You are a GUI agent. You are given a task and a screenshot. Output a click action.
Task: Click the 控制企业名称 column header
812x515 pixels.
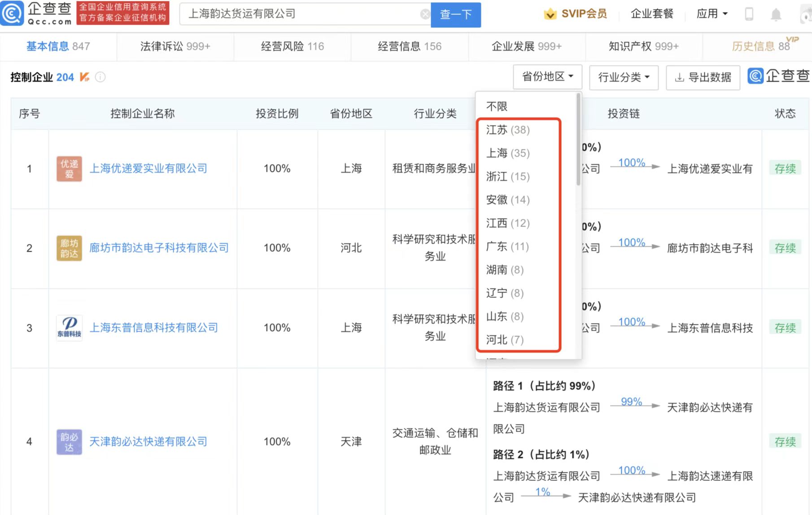pyautogui.click(x=142, y=113)
